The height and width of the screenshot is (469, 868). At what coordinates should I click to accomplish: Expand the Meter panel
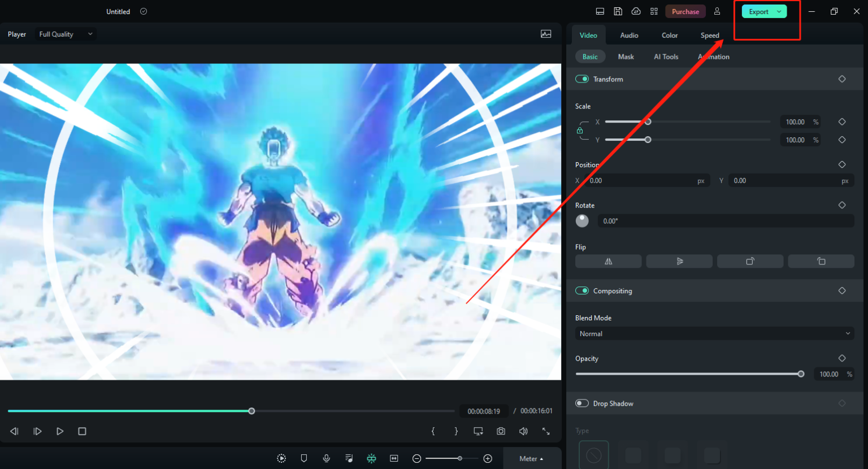pyautogui.click(x=532, y=458)
